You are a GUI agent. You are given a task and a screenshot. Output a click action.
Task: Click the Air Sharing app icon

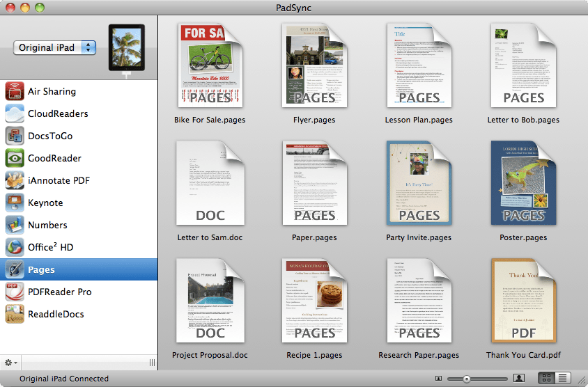[x=15, y=91]
